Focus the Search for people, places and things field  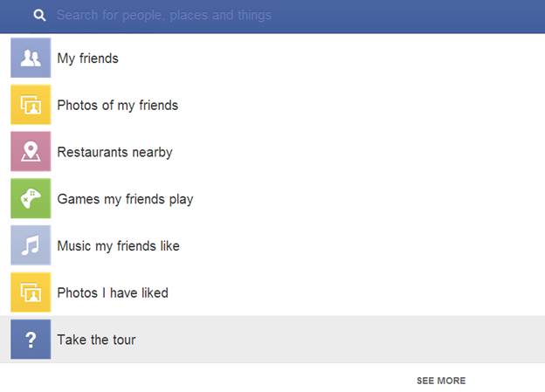164,16
